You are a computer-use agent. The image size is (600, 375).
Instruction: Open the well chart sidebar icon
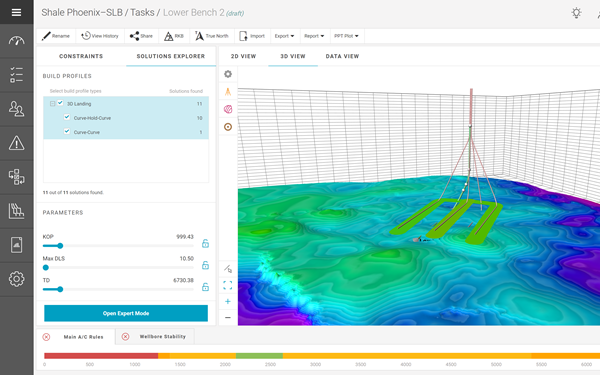point(16,211)
